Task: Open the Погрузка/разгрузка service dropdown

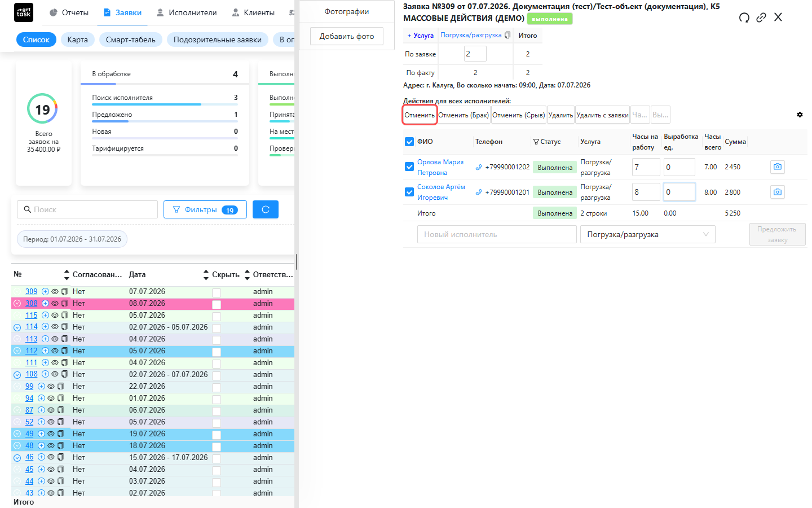Action: [648, 234]
